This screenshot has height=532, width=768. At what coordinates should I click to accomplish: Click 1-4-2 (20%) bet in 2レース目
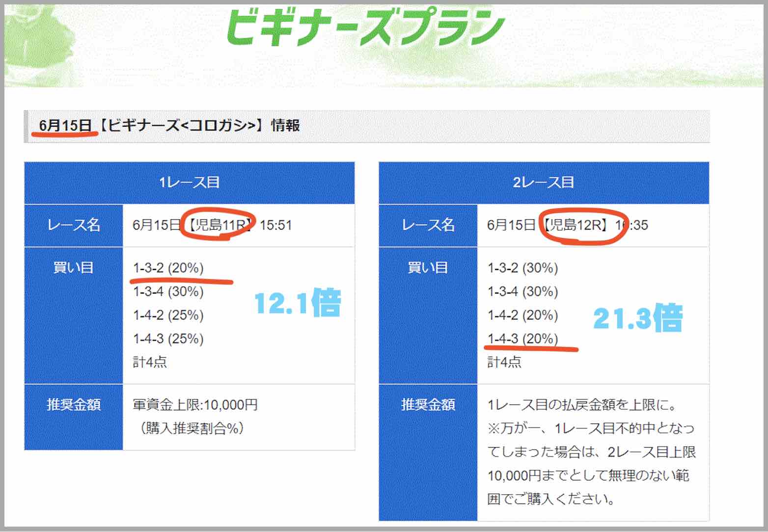click(523, 315)
